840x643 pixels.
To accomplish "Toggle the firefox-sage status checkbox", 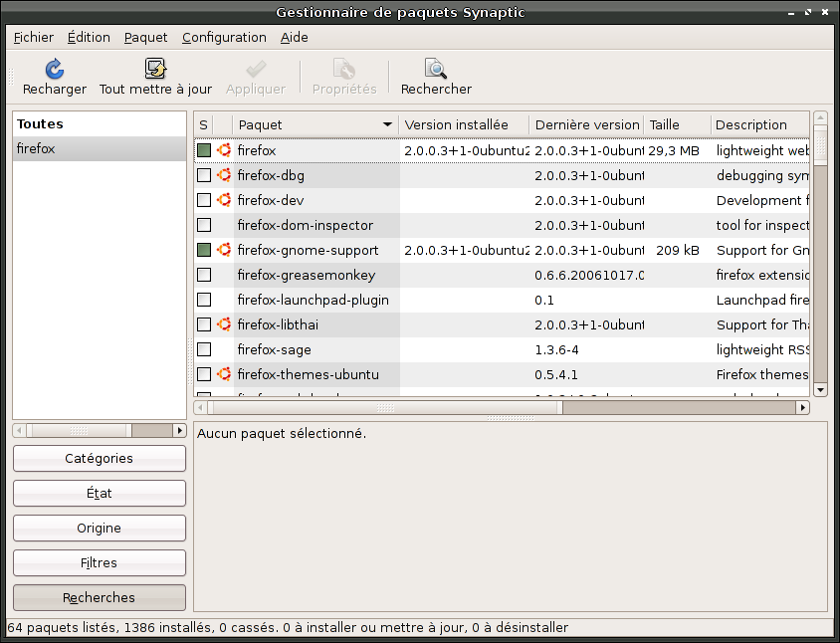I will tap(204, 349).
